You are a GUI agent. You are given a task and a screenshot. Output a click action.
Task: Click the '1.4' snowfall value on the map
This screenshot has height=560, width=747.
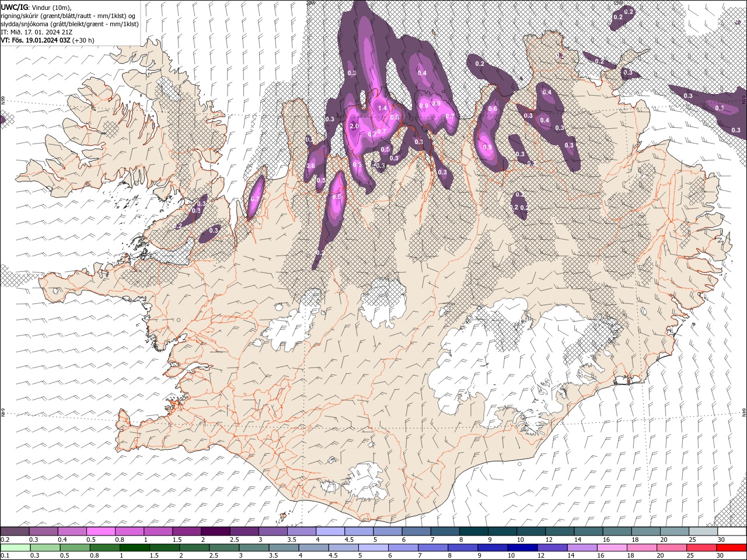click(x=383, y=108)
